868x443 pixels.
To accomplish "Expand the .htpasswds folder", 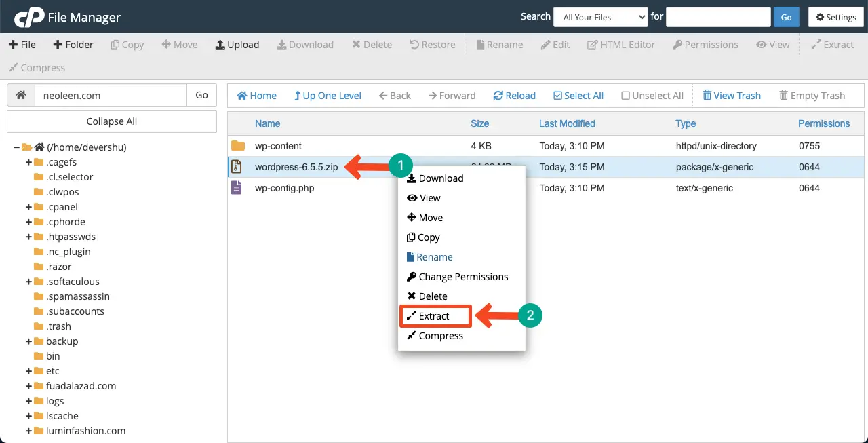I will (28, 237).
